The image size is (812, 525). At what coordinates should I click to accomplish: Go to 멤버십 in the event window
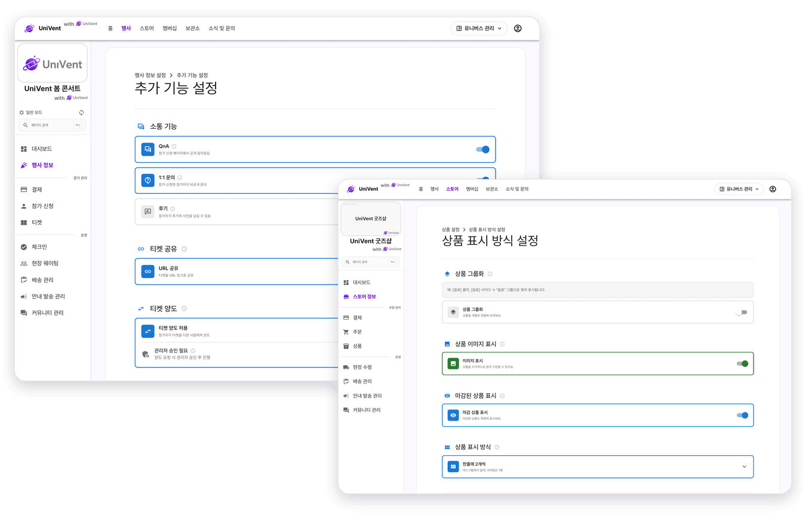point(170,28)
